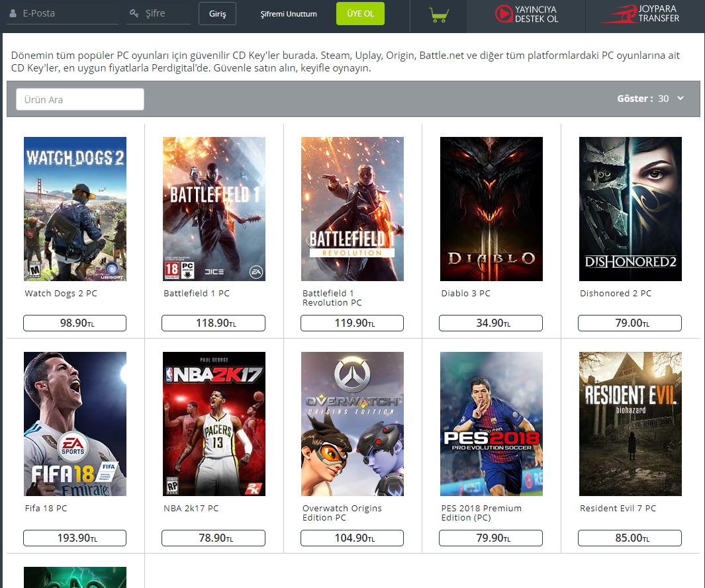Click the NBA 2k17 PC title
Image resolution: width=705 pixels, height=588 pixels.
[191, 509]
